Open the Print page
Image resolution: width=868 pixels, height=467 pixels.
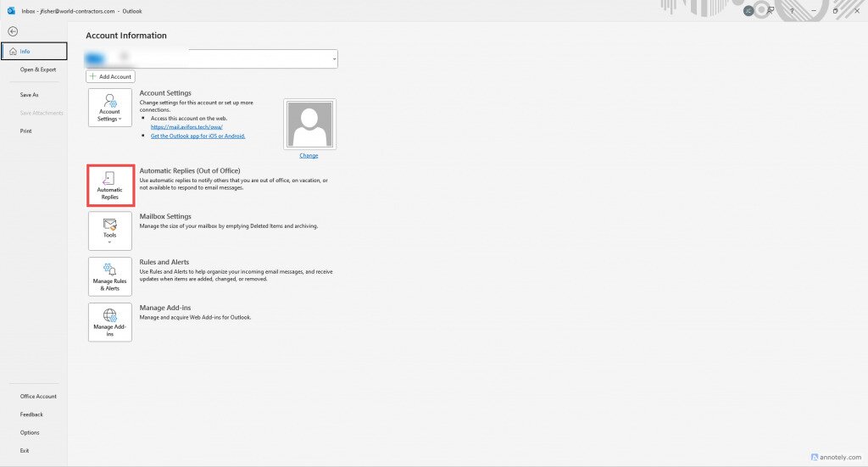click(26, 131)
